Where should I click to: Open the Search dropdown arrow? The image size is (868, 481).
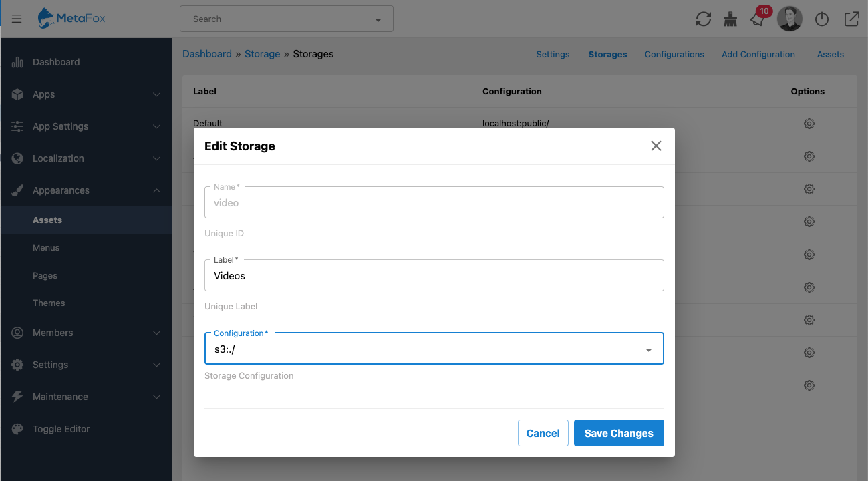coord(378,19)
